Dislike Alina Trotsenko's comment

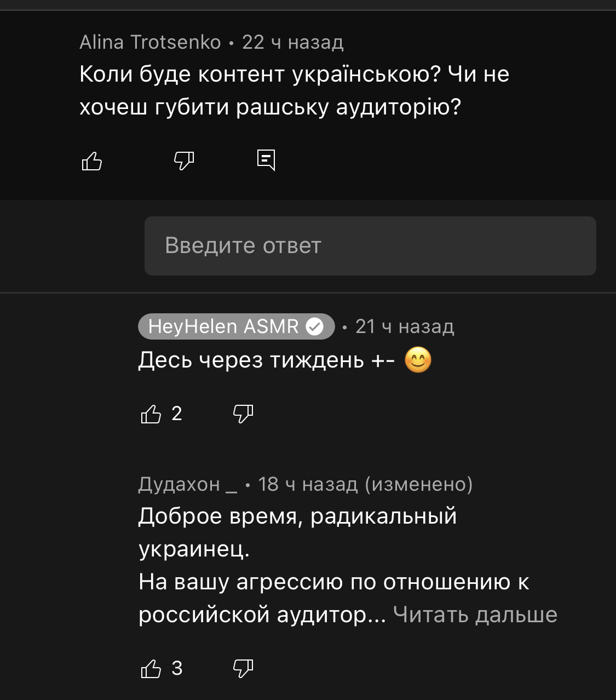pos(184,160)
